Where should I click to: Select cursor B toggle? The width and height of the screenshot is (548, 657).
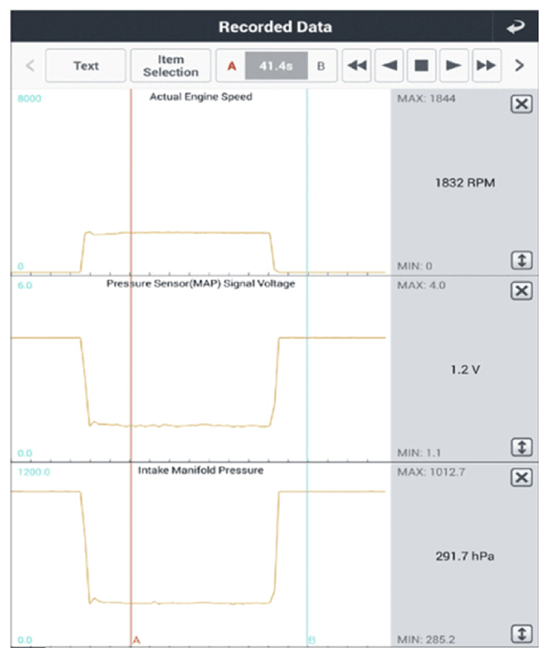[321, 66]
